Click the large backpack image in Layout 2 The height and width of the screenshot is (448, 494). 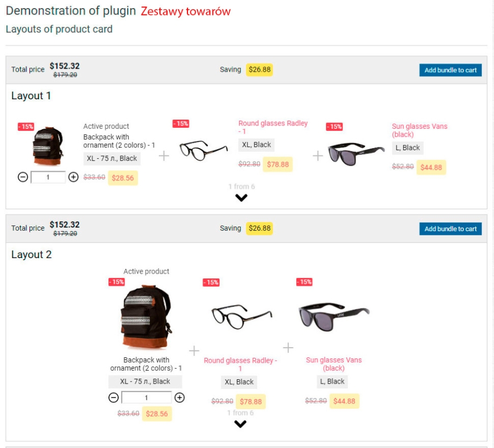click(x=146, y=318)
